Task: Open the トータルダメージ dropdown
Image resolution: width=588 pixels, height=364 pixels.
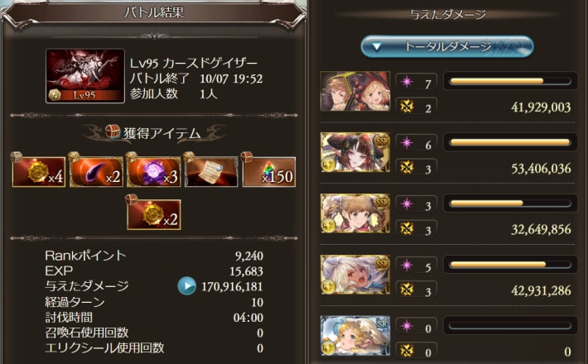Action: 447,47
